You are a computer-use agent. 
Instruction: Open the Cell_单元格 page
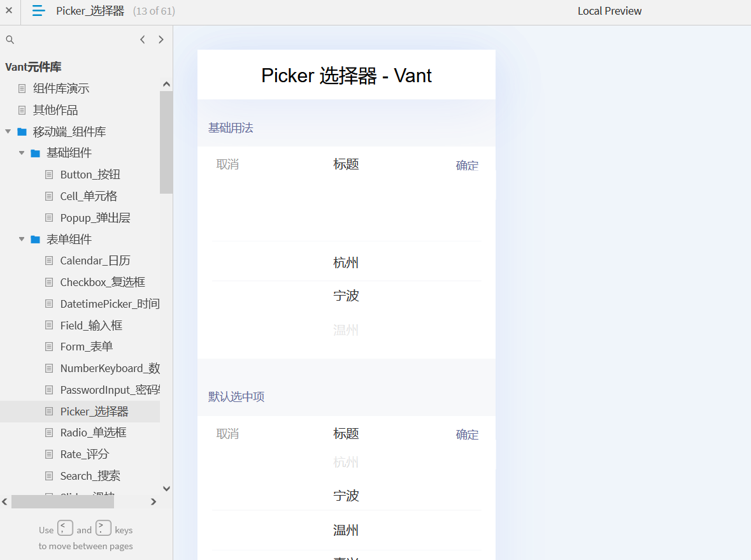point(89,196)
